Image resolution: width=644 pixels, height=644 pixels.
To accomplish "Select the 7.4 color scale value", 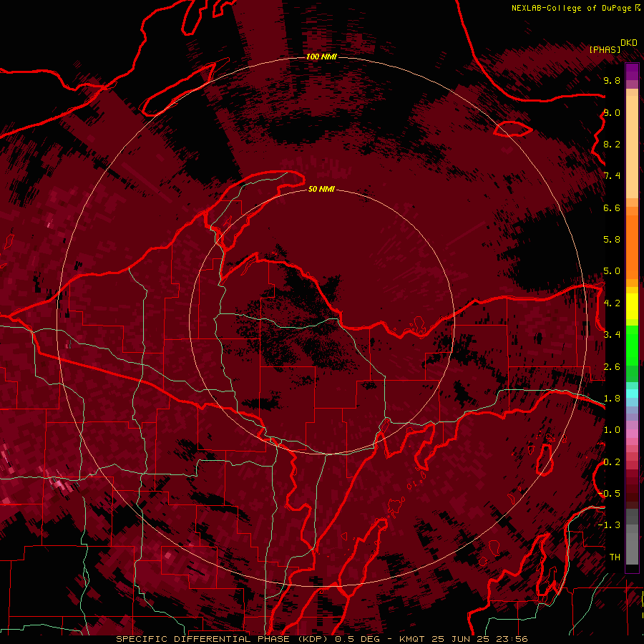I will (x=612, y=176).
